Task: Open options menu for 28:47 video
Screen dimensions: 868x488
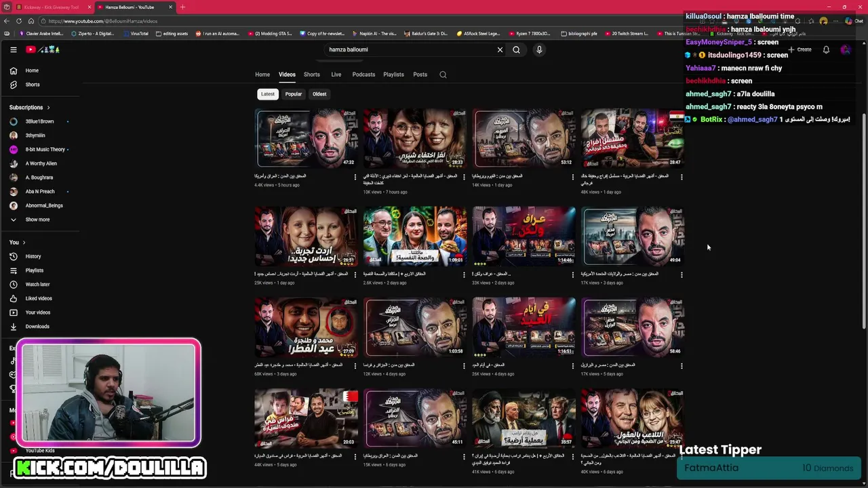Action: point(682,178)
